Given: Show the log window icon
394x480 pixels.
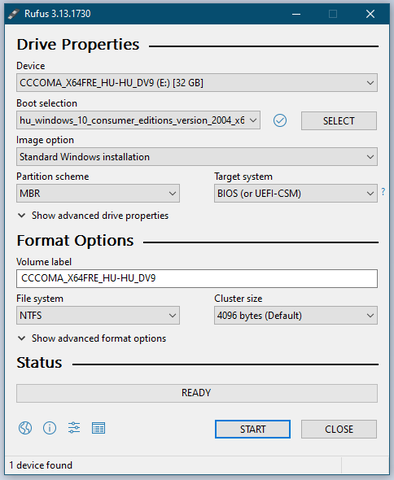Looking at the screenshot, I should point(98,428).
